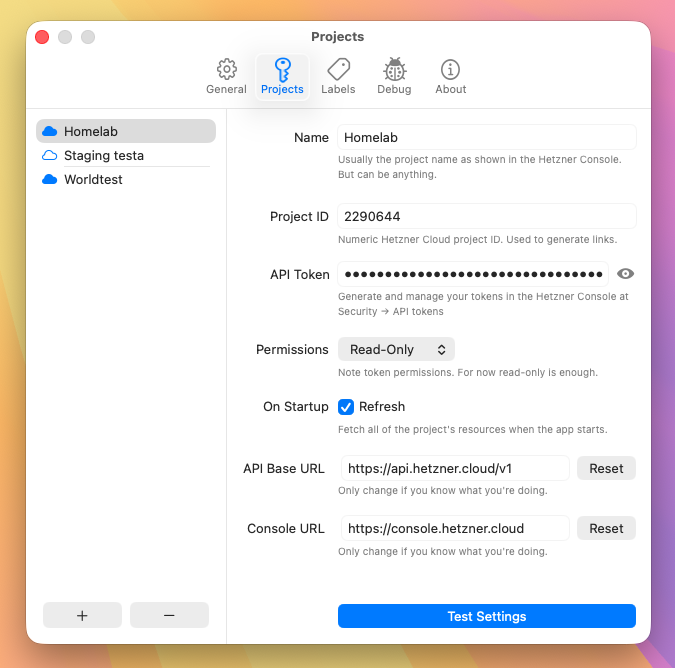Reveal the API token with the eye icon

point(625,274)
